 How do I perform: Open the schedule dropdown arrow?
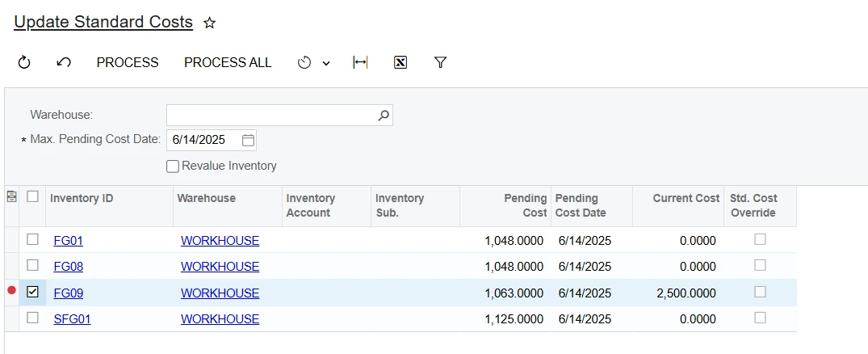pos(326,63)
